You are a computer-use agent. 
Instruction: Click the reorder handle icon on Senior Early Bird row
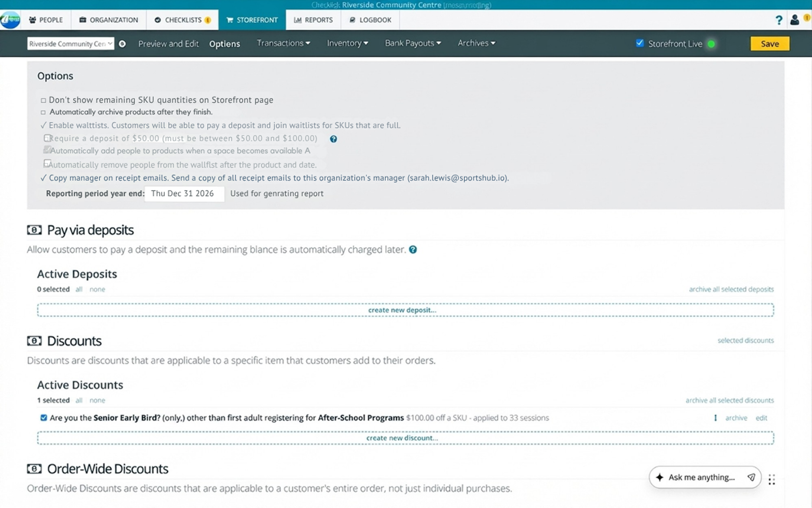click(x=715, y=418)
